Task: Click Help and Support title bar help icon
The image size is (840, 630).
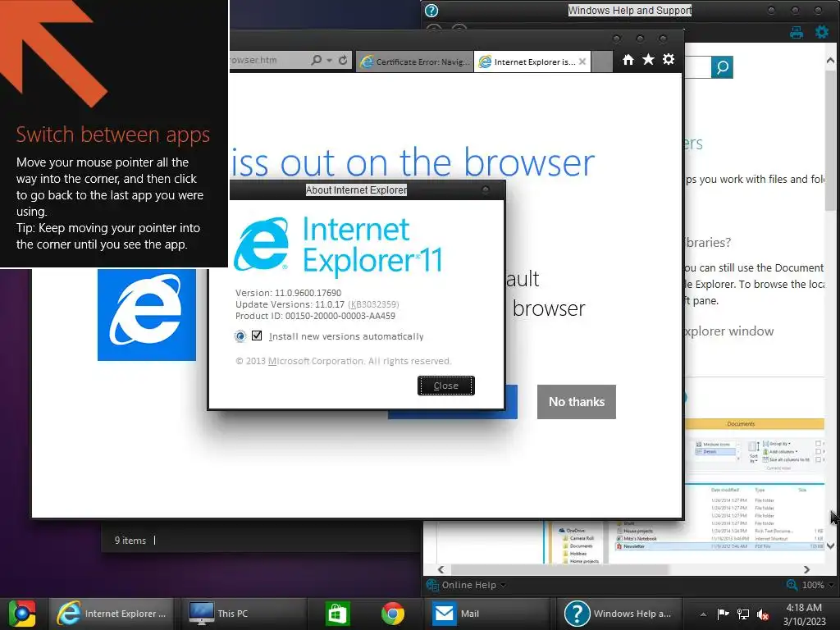Action: (431, 11)
